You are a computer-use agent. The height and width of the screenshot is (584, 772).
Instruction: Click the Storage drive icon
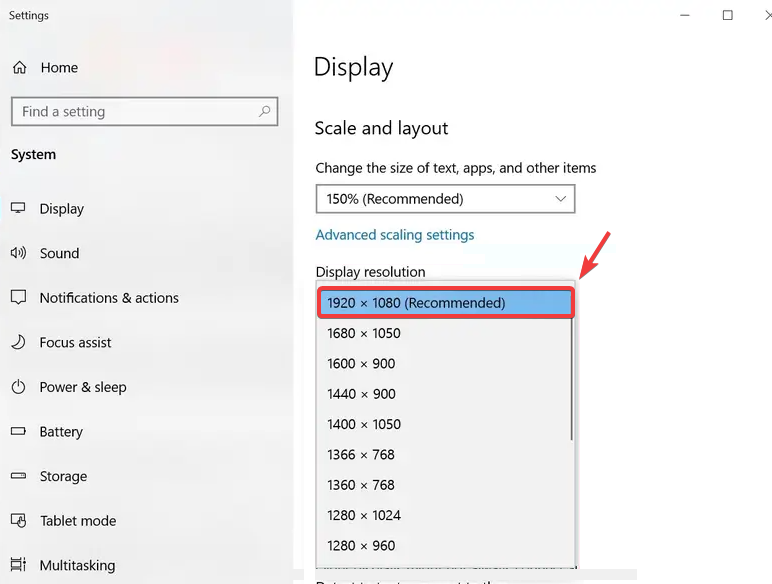point(18,476)
